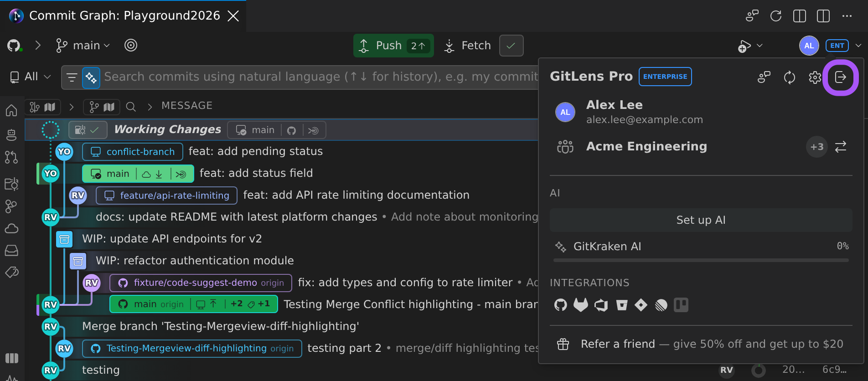Toggle the natural language AI search mode
This screenshot has width=868, height=381.
coord(91,77)
